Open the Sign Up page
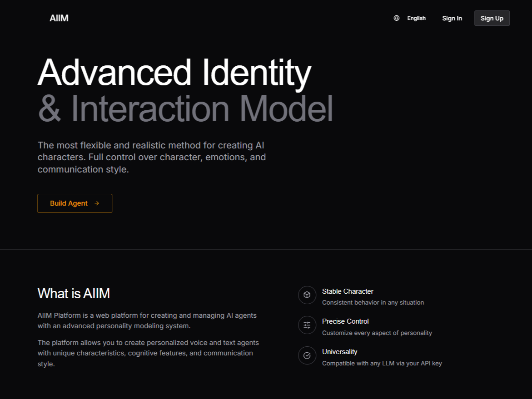This screenshot has width=532, height=399. pos(492,18)
